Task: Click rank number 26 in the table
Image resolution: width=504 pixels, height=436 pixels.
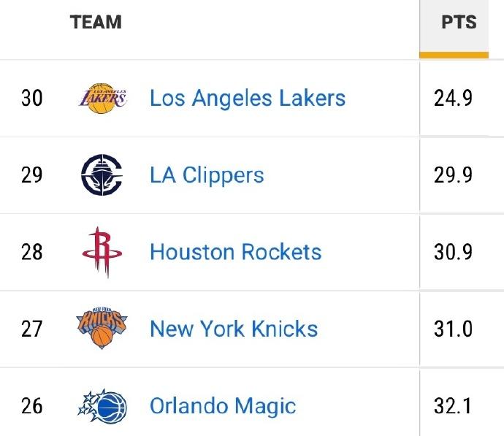Action: click(31, 405)
